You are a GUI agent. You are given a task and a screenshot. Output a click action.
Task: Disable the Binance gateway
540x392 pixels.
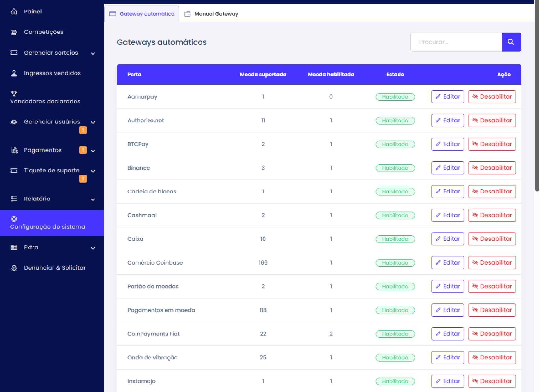point(492,168)
